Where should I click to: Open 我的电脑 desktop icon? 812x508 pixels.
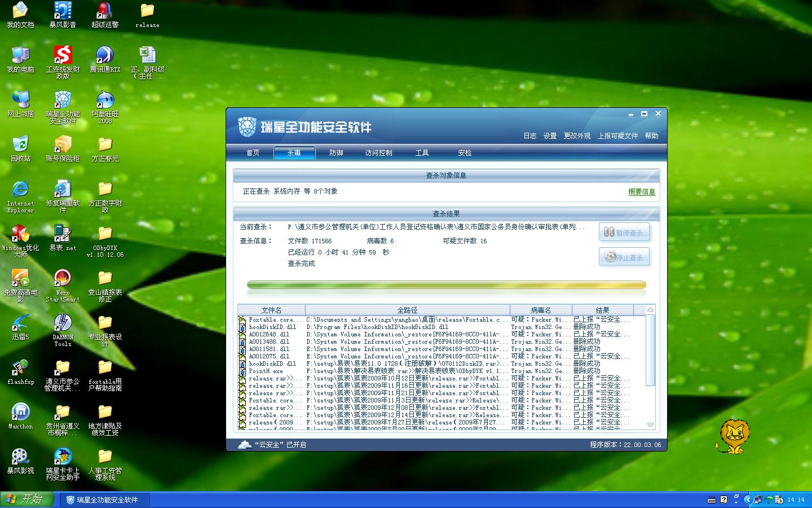click(20, 59)
